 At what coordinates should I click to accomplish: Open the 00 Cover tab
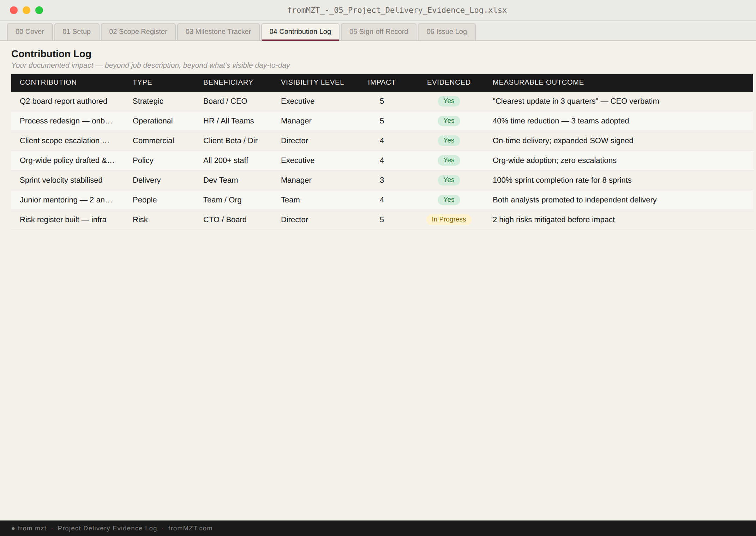(30, 32)
